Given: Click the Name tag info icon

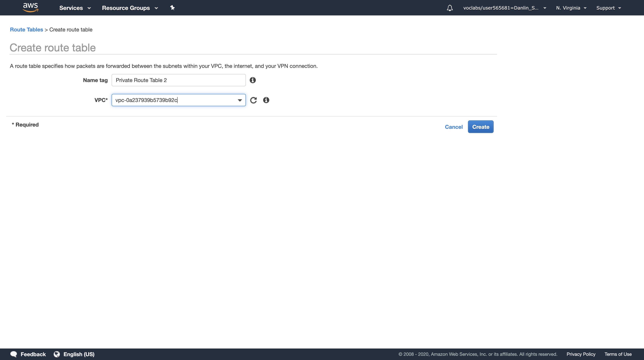Looking at the screenshot, I should (x=253, y=80).
